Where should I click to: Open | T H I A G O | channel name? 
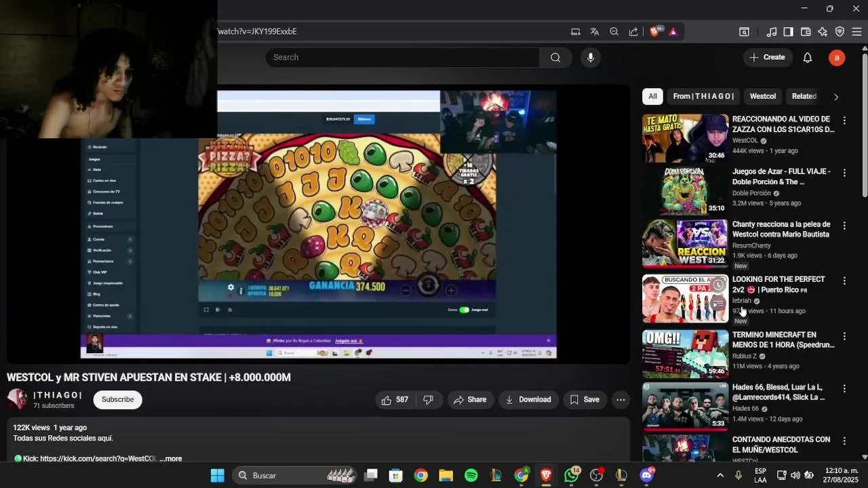click(x=58, y=395)
